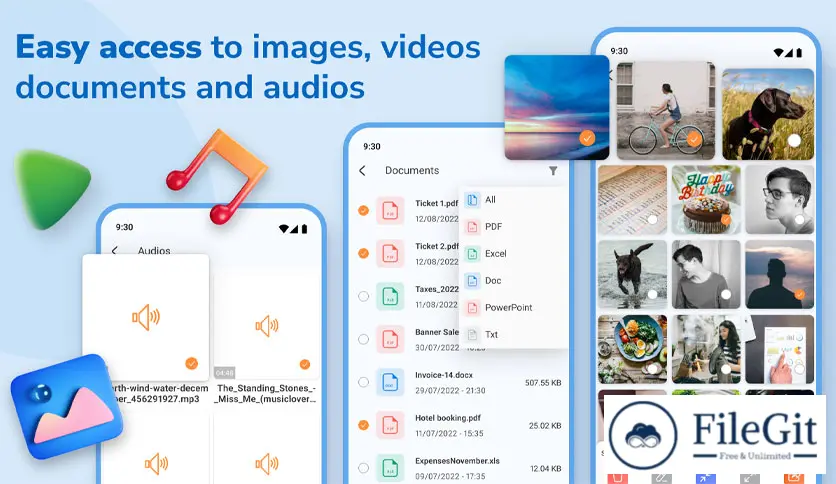Click the Audios screen title
Screen dimensions: 836x484
point(154,251)
